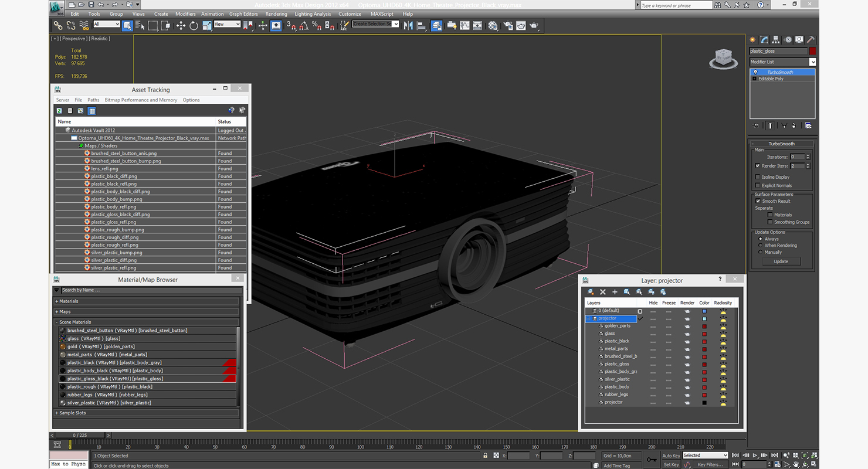868x469 pixels.
Task: Open the Curve Editor icon
Action: 464,26
